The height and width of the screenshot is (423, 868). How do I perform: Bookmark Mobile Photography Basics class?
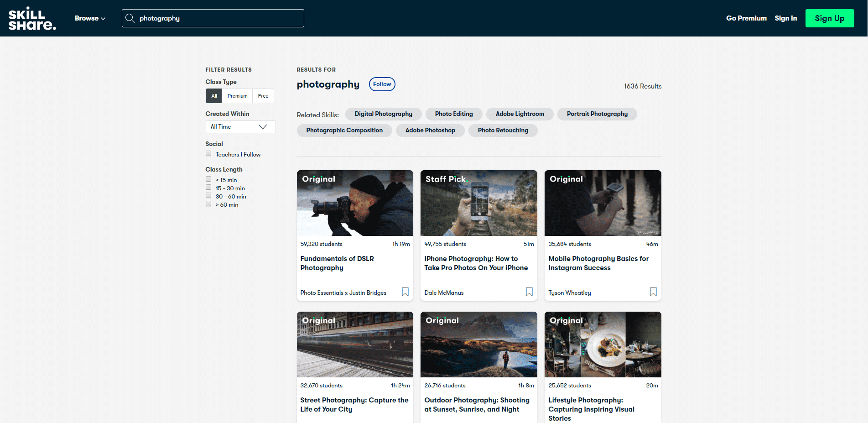(653, 292)
